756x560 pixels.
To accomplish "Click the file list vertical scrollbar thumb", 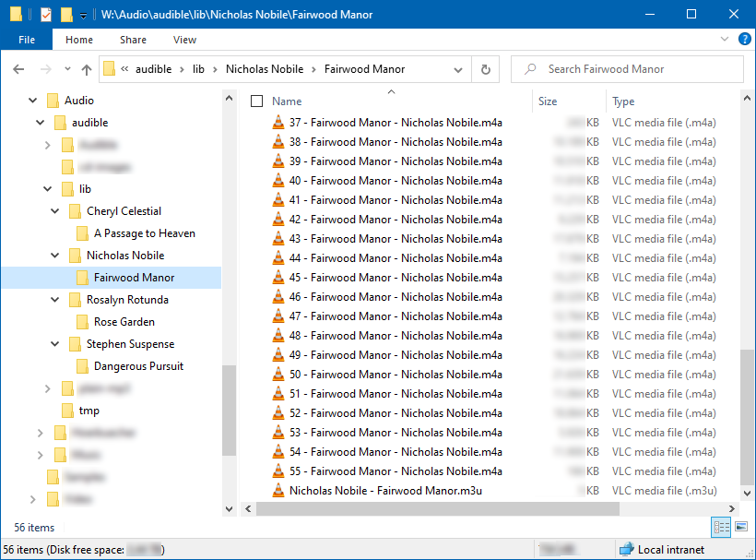I will point(747,418).
